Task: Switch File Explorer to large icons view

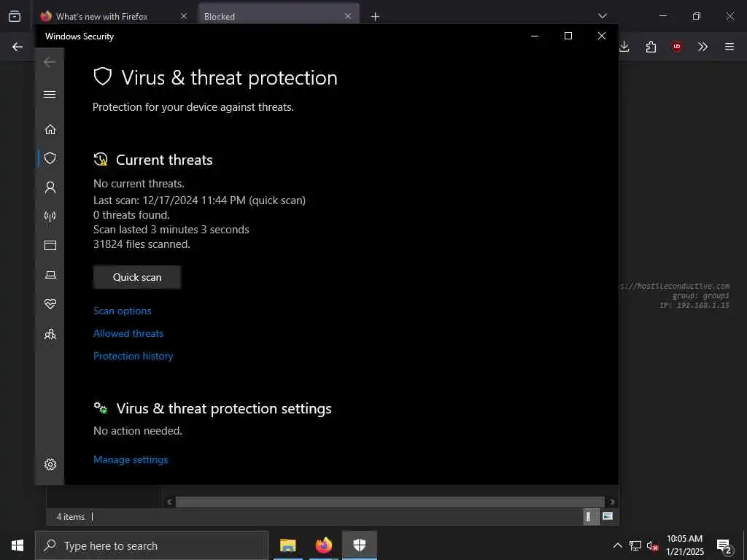Action: pyautogui.click(x=608, y=516)
